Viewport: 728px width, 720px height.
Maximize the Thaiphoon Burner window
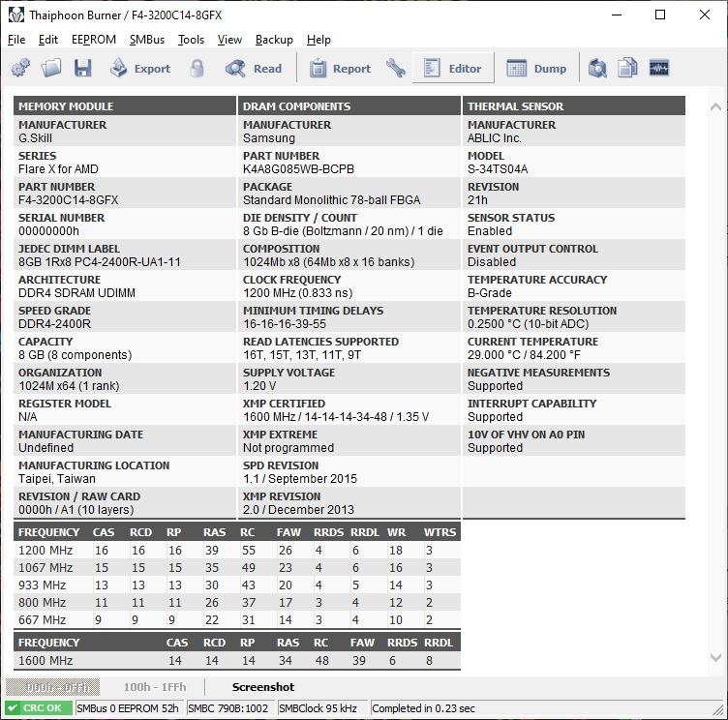(660, 15)
